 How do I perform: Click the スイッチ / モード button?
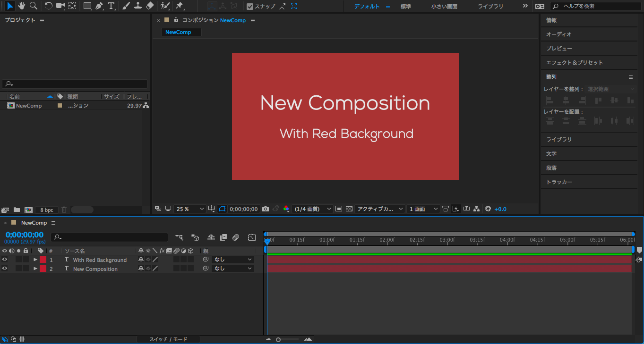168,339
